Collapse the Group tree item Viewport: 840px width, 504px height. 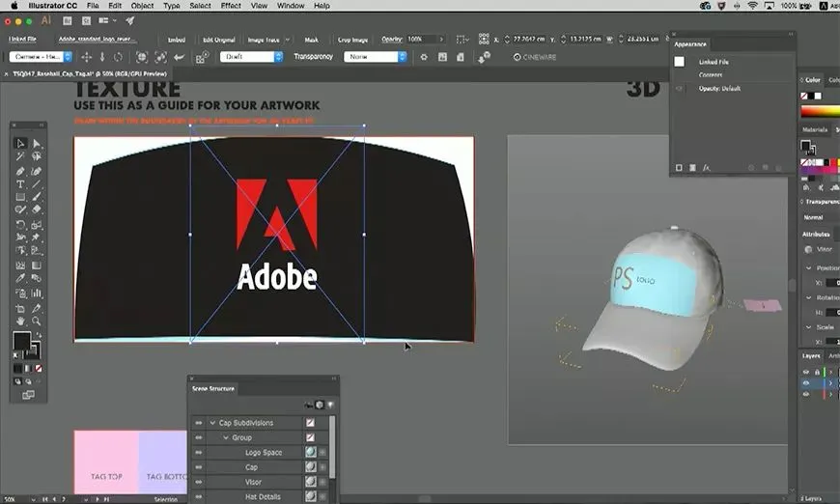[x=226, y=437]
